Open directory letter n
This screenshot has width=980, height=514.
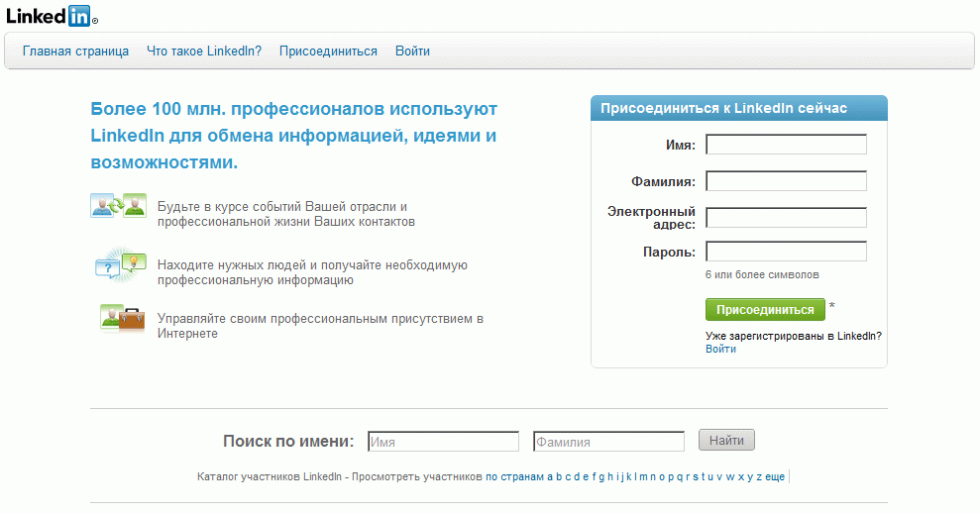click(x=652, y=477)
